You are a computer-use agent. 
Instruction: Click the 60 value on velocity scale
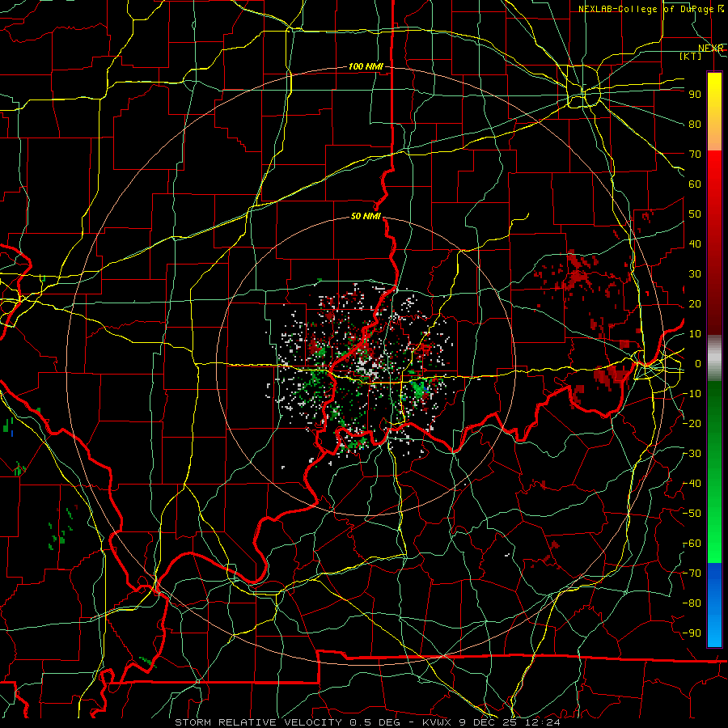click(x=695, y=184)
